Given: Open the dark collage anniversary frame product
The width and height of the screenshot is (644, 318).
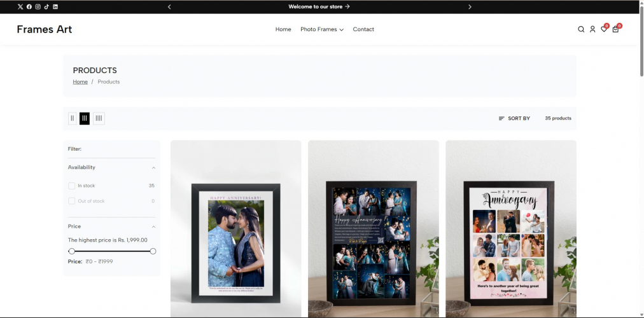Looking at the screenshot, I should pos(374,229).
